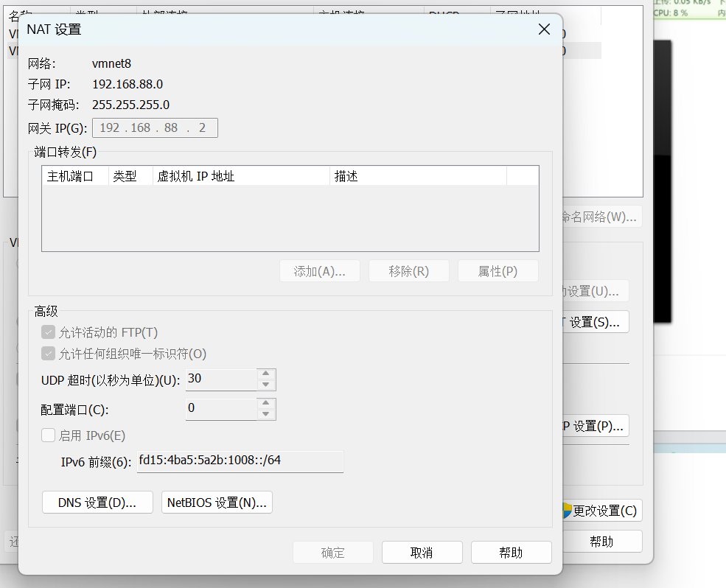Click the 设置(S)... button in background window
The width and height of the screenshot is (726, 588).
tap(596, 322)
